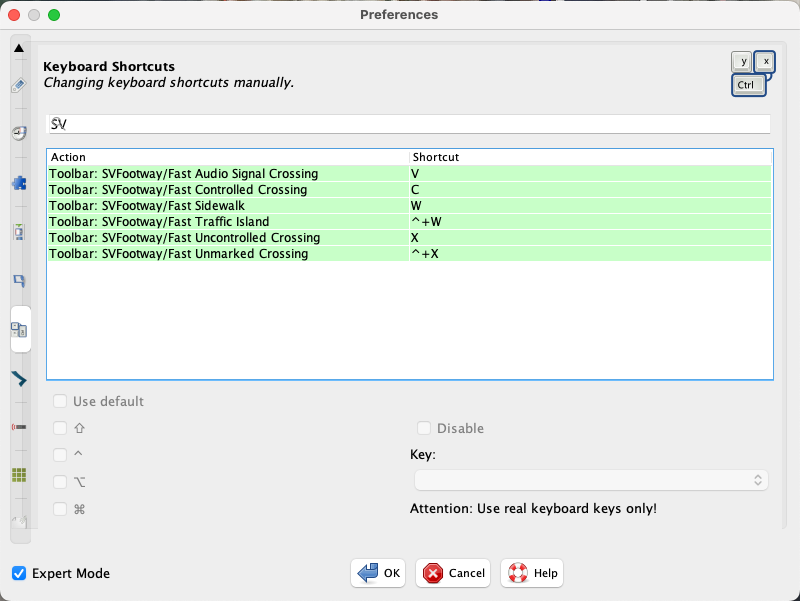Open Help from the dialog

pos(531,573)
